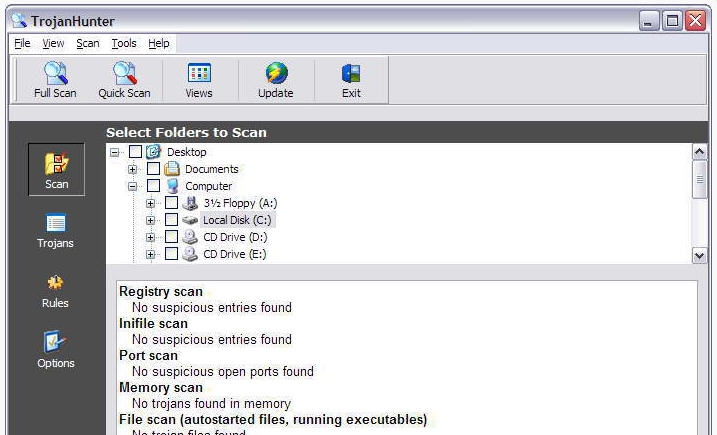Select the Desktop tree label

coord(187,152)
